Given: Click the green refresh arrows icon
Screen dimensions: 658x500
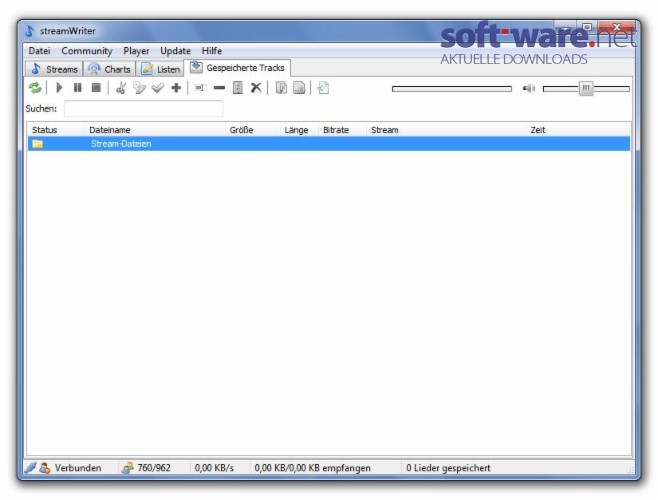Looking at the screenshot, I should [x=35, y=88].
